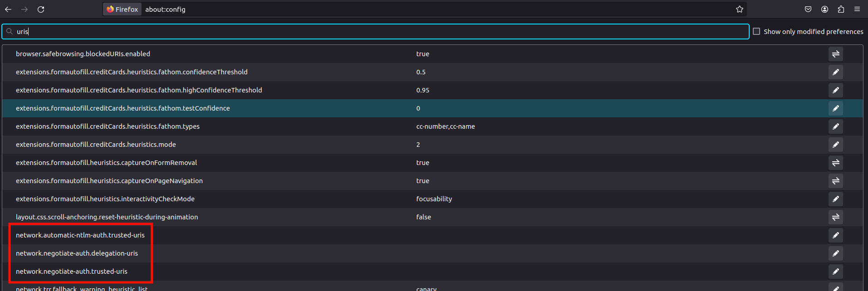Edit network.negotiate-auth.delegation-uris
The height and width of the screenshot is (291, 868).
836,253
